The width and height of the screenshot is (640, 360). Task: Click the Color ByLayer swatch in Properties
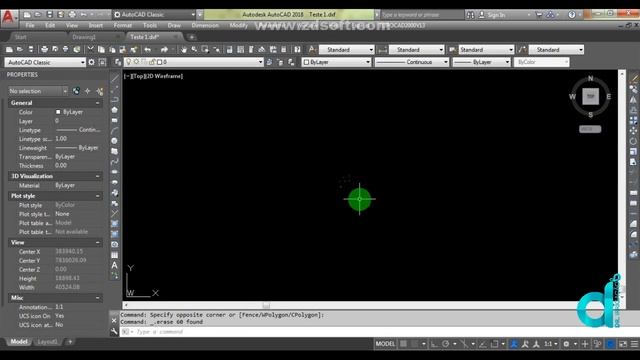click(58, 112)
